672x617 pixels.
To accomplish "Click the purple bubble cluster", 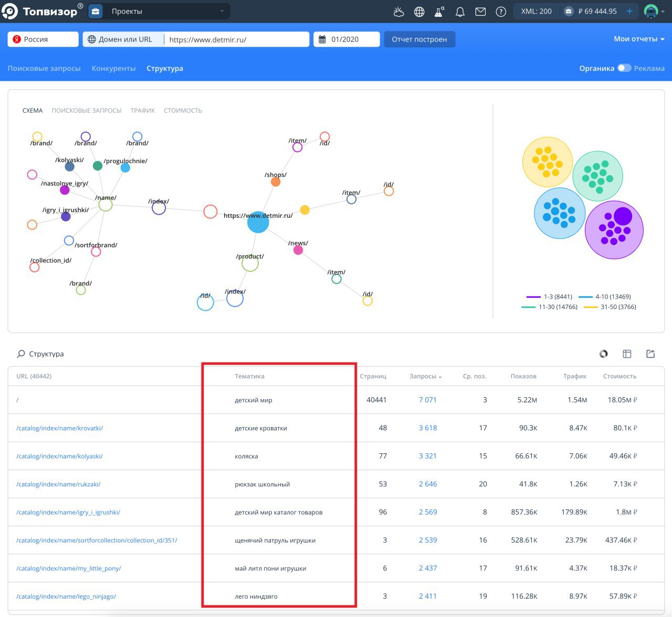I will pos(614,230).
